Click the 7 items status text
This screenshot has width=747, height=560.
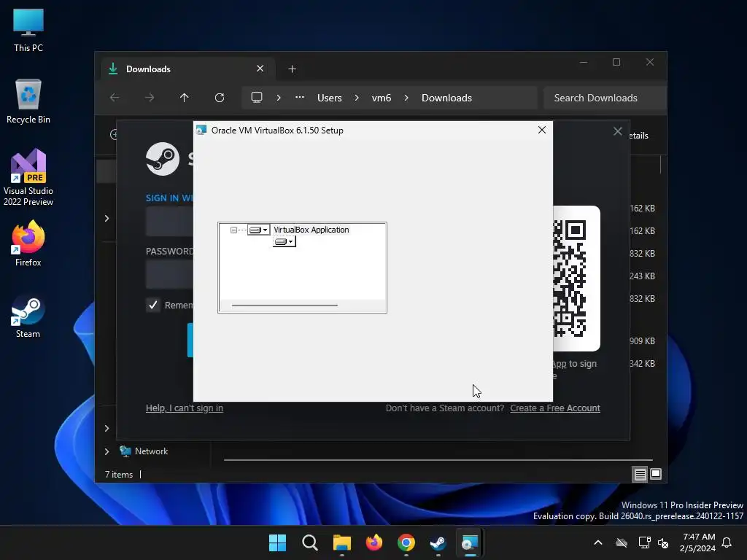119,474
